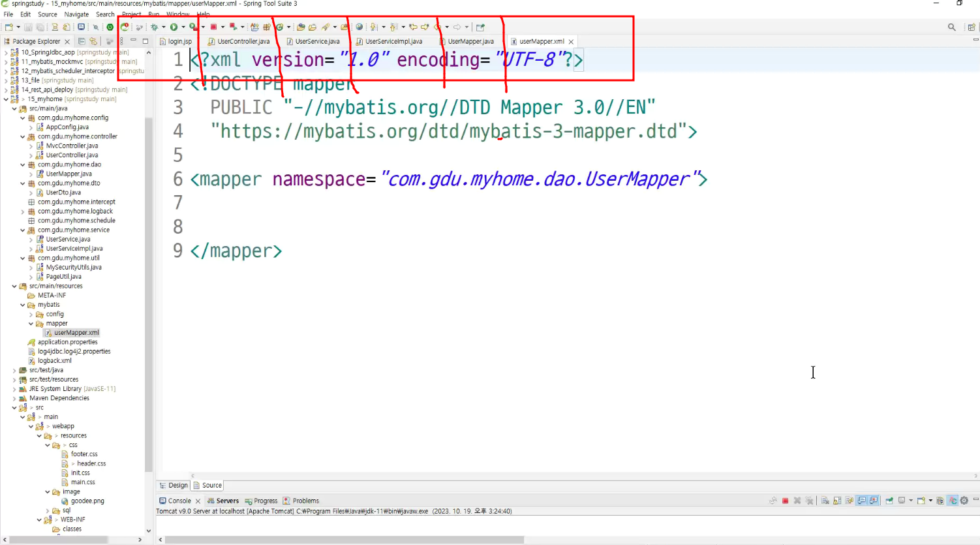This screenshot has width=980, height=545.
Task: Expand the config folder under mybatis
Action: click(x=31, y=315)
